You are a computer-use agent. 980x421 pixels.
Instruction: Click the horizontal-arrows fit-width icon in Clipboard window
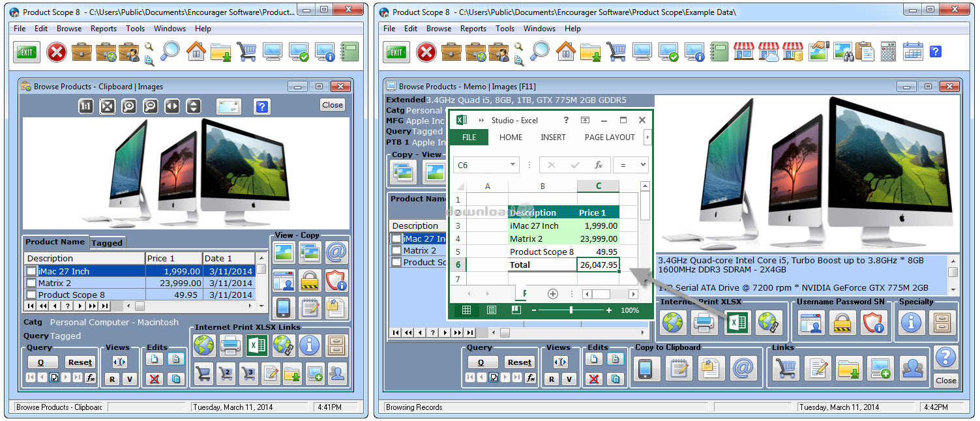tap(172, 106)
